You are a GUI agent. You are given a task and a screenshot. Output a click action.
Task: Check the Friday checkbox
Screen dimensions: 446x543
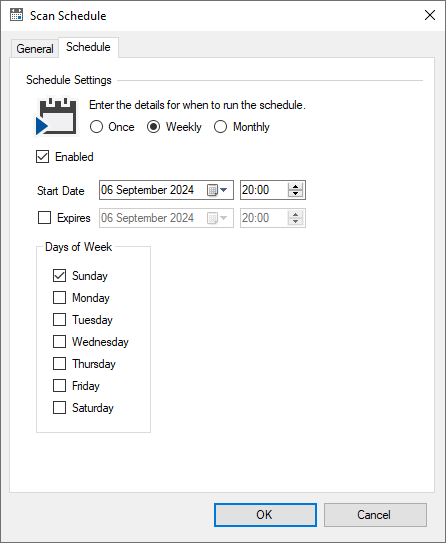(60, 385)
